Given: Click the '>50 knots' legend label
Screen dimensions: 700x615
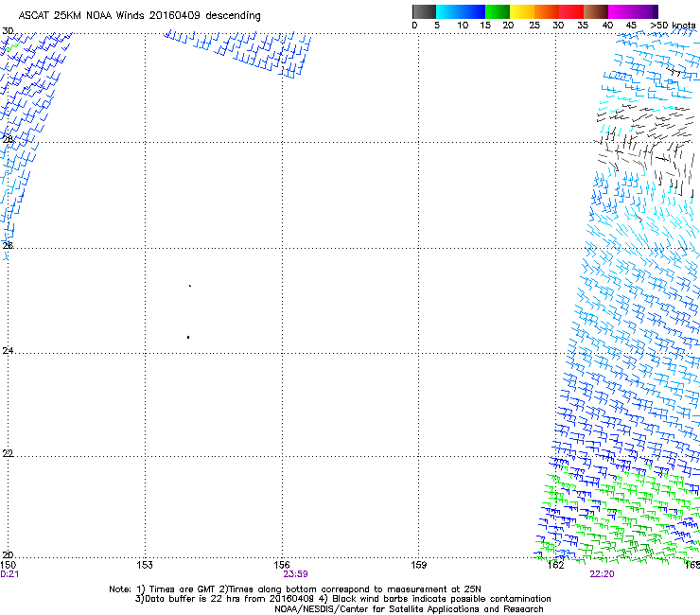Looking at the screenshot, I should [x=673, y=26].
